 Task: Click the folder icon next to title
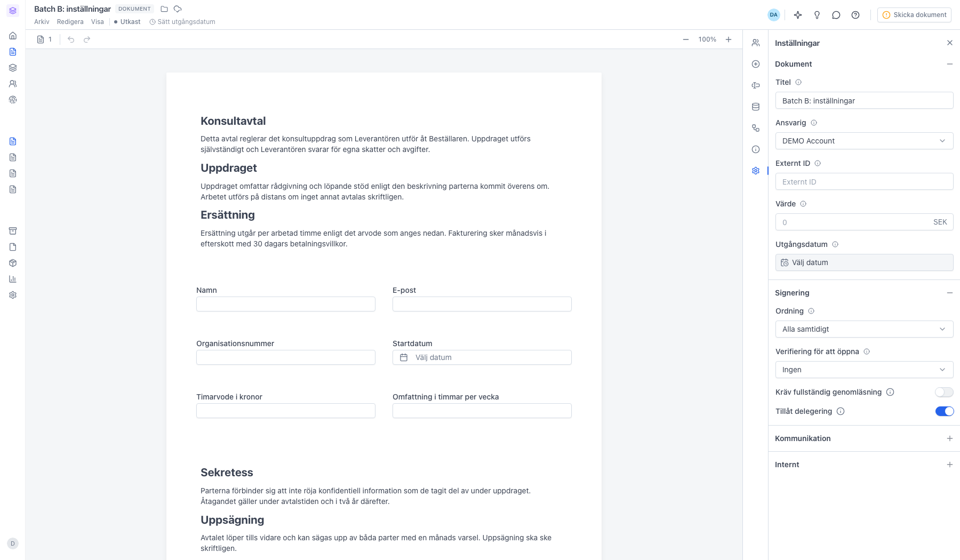(x=164, y=9)
